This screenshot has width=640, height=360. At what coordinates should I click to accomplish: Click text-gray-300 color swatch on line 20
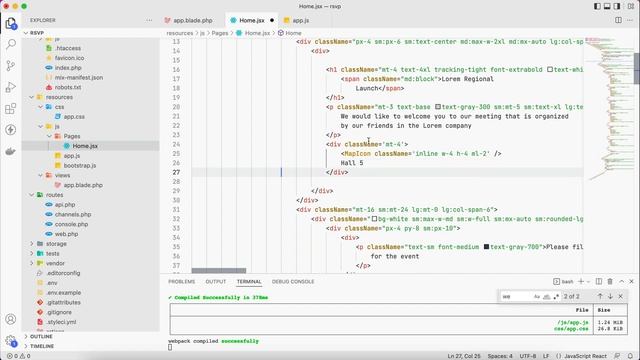pos(438,107)
